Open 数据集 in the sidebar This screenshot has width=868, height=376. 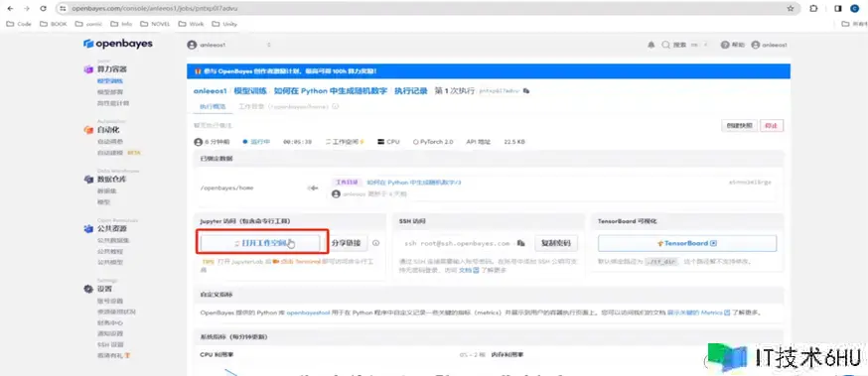107,190
